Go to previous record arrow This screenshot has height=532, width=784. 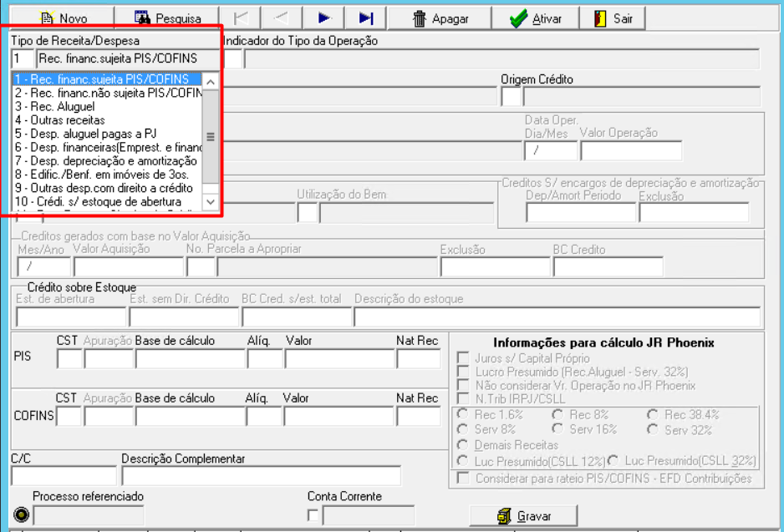[x=282, y=18]
